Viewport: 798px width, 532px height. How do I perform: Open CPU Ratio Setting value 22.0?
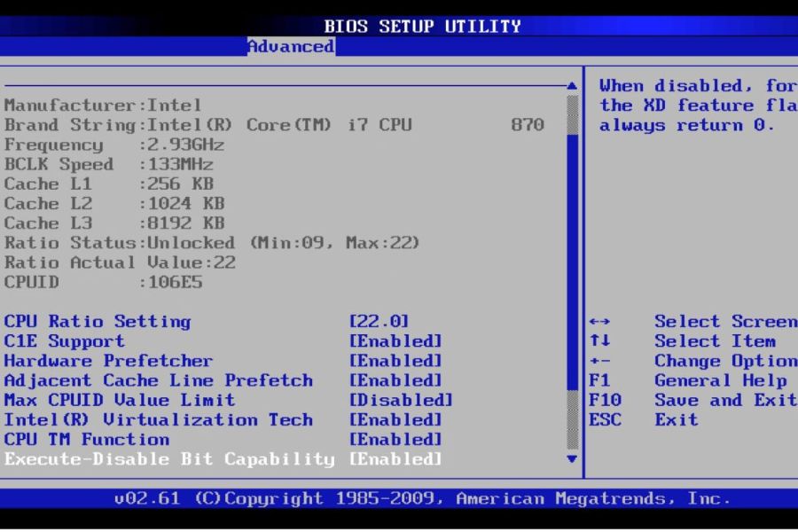click(379, 322)
